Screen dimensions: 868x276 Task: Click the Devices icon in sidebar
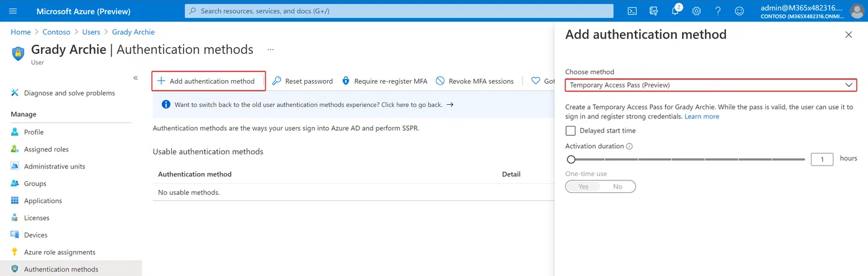(15, 235)
